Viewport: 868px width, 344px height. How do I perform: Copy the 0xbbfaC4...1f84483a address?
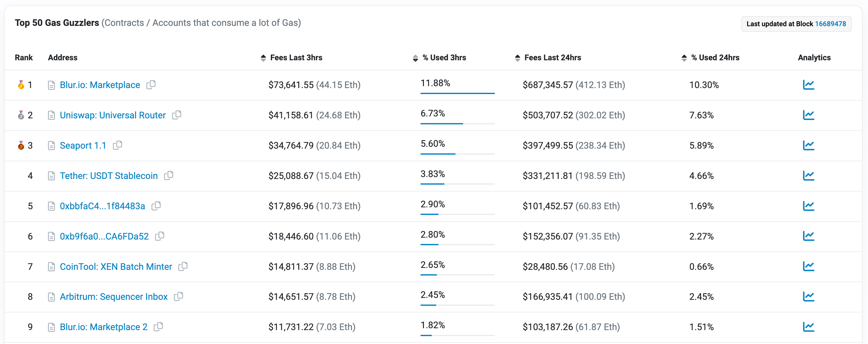156,205
